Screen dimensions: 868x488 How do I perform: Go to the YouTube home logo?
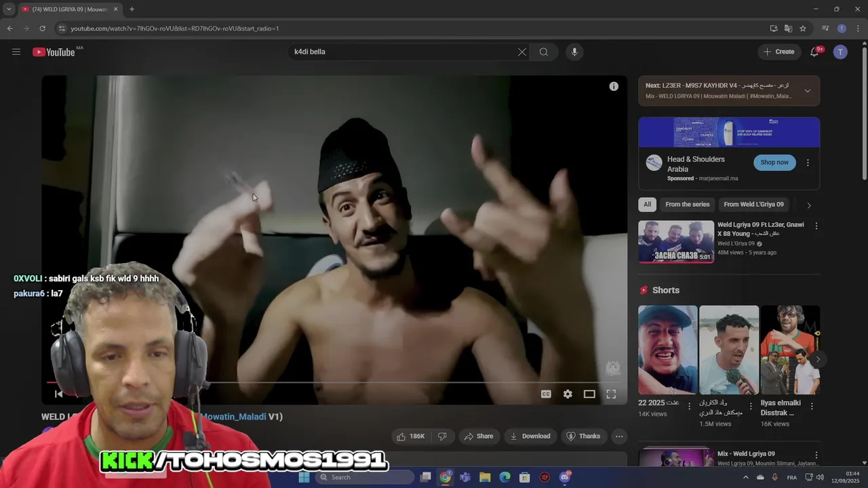(x=54, y=52)
